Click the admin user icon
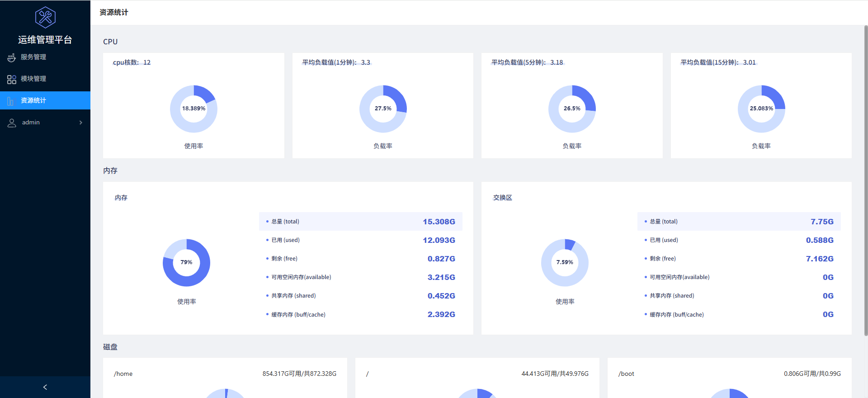 pos(12,123)
